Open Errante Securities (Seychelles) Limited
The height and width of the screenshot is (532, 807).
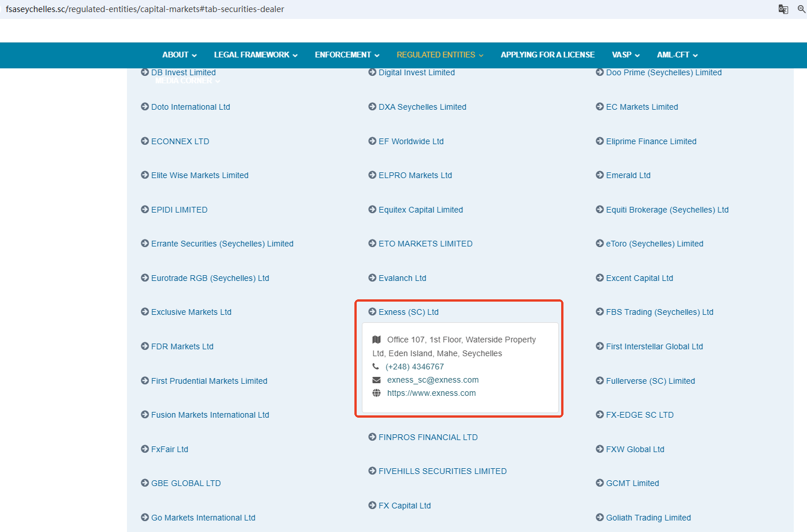tap(222, 244)
